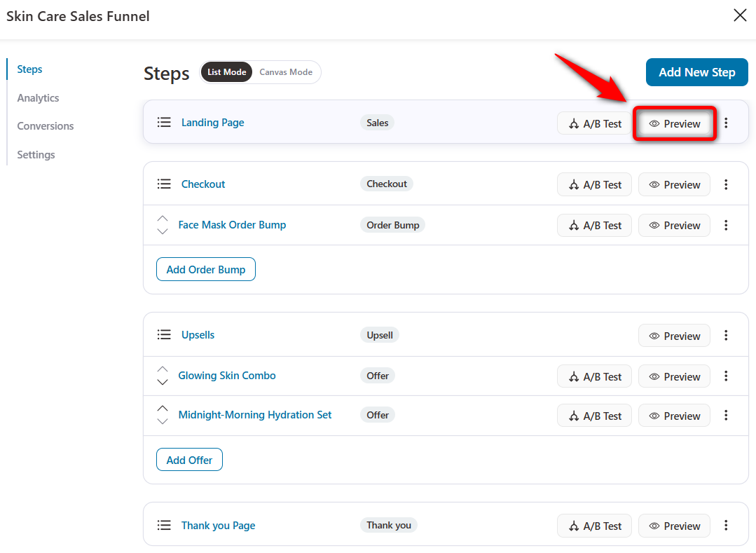Image resolution: width=756 pixels, height=553 pixels.
Task: Start A/B Test for Face Mask Order Bump
Action: point(594,225)
